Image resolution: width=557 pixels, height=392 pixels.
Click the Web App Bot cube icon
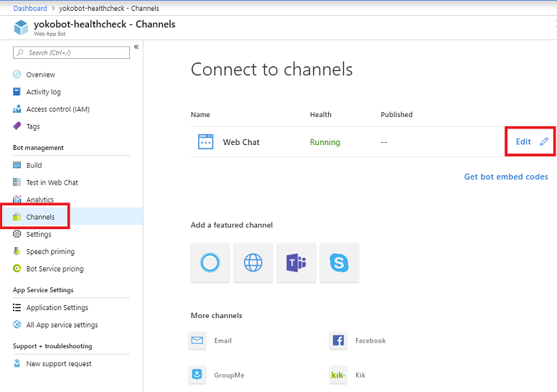[21, 27]
